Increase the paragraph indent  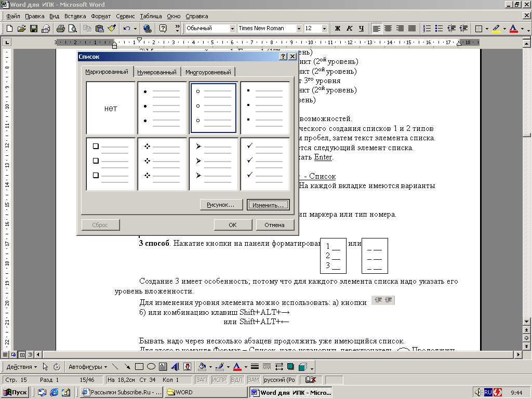coord(463,29)
